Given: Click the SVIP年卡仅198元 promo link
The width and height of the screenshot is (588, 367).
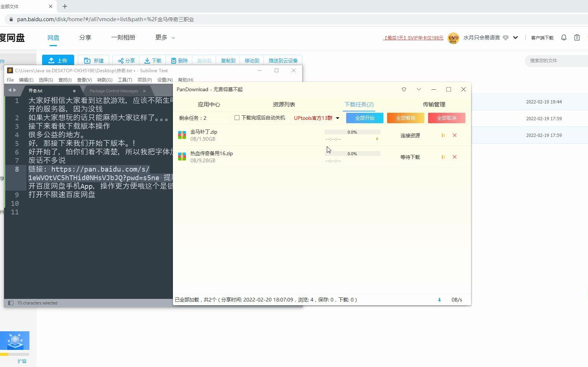Looking at the screenshot, I should [x=413, y=38].
